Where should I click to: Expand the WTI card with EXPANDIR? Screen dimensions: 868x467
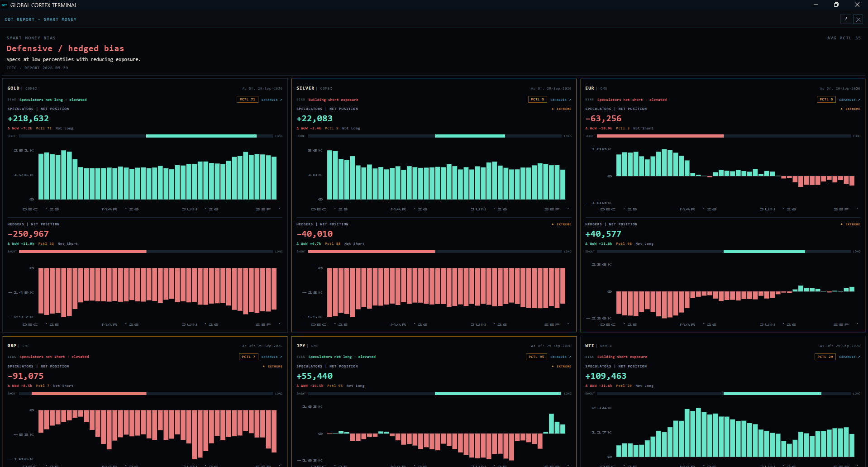click(849, 357)
